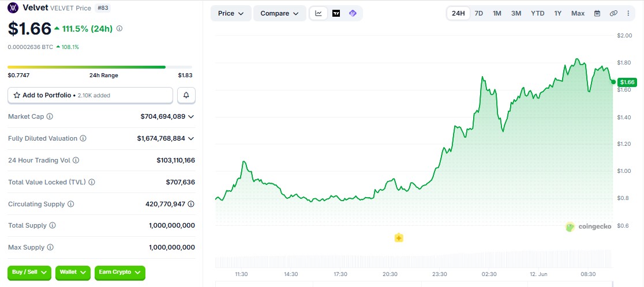The image size is (644, 287).
Task: Select the purple diamond chart icon
Action: (x=353, y=13)
